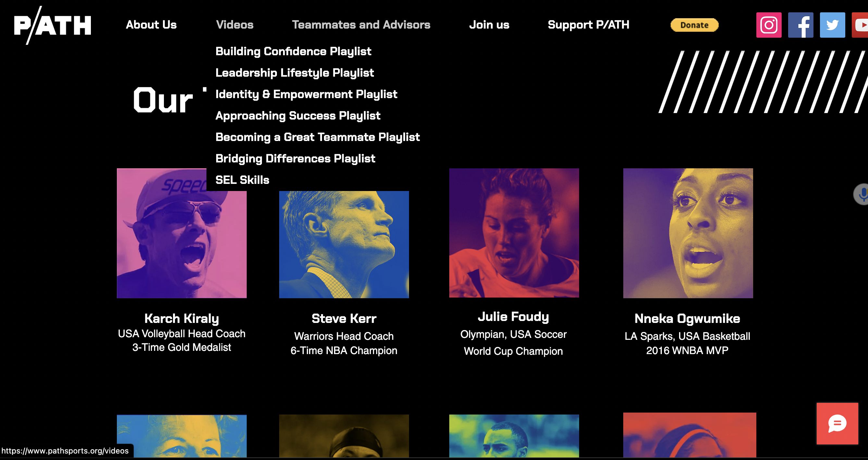The height and width of the screenshot is (460, 868).
Task: Click the microphone icon on right edge
Action: click(x=861, y=194)
